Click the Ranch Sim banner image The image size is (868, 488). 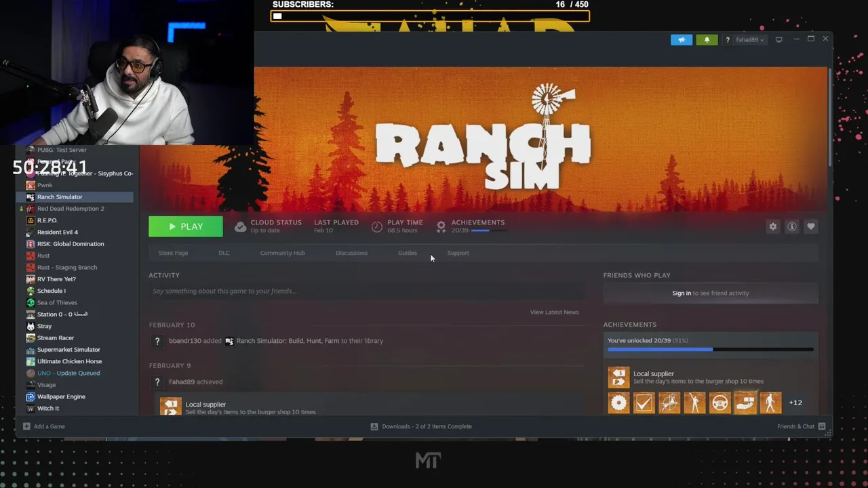coord(483,138)
